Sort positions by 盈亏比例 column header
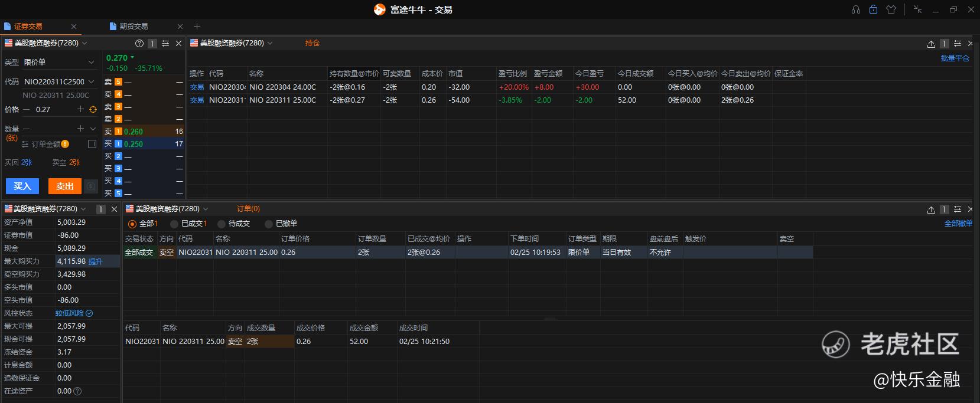This screenshot has width=980, height=403. click(513, 74)
